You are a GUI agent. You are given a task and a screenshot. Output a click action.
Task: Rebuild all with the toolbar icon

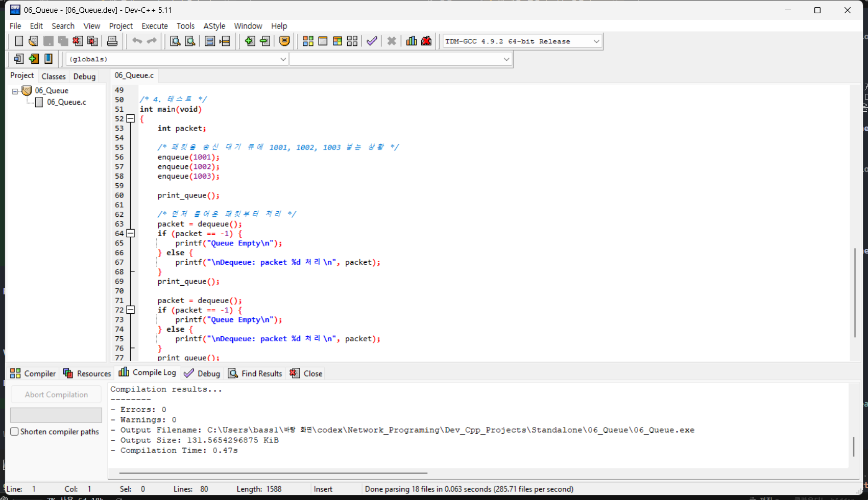click(352, 41)
